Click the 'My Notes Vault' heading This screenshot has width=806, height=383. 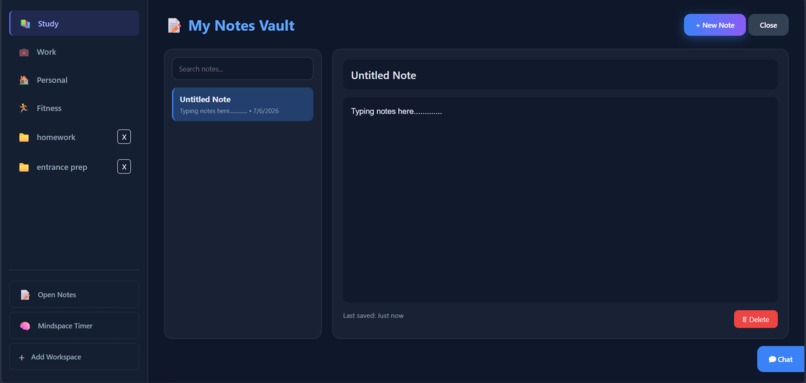point(241,25)
